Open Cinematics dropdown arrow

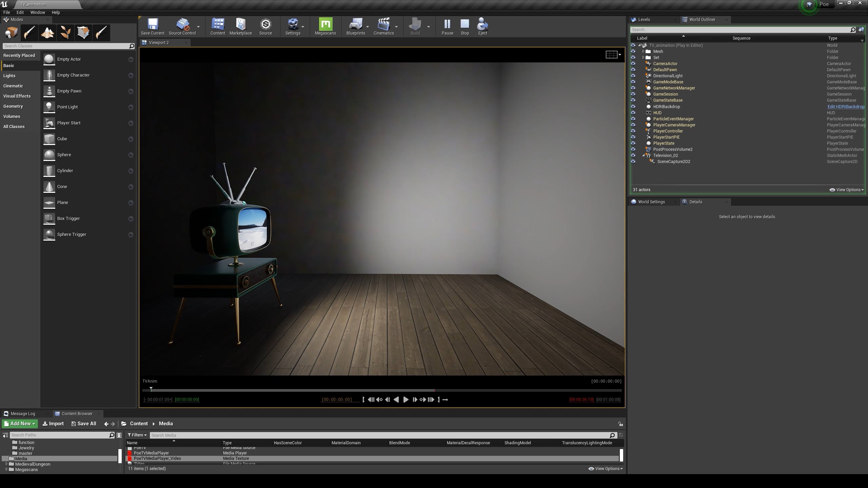point(396,27)
